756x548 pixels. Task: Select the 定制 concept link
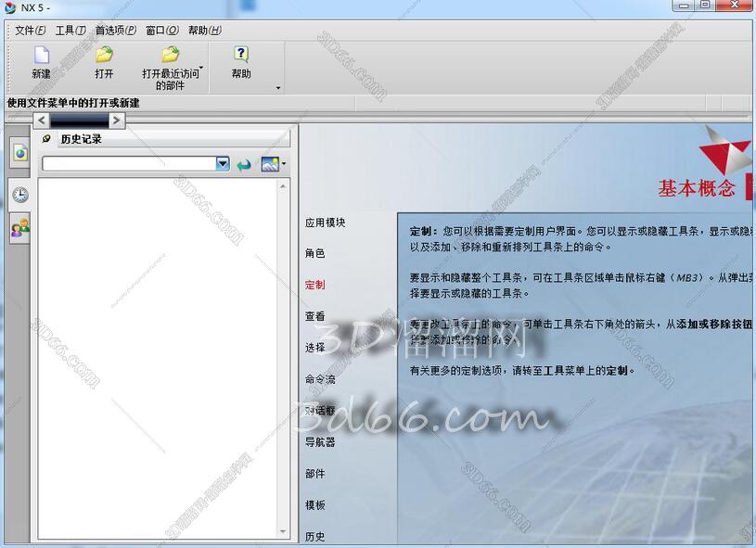(x=314, y=285)
